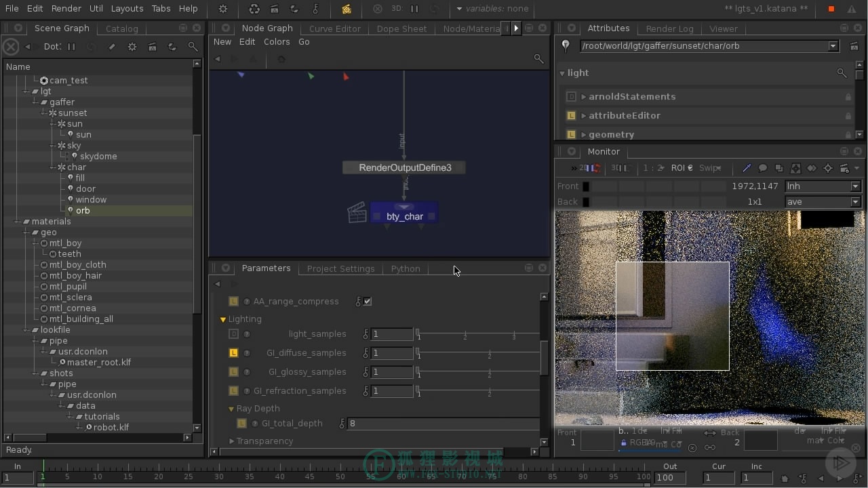Click the search icon in the Node Graph toolbar
This screenshot has width=868, height=488.
(539, 59)
